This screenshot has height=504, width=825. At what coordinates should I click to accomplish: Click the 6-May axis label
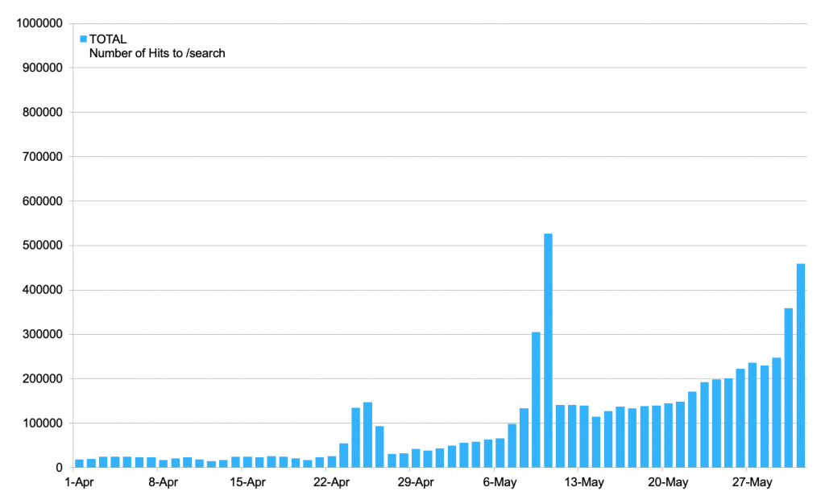(x=500, y=481)
